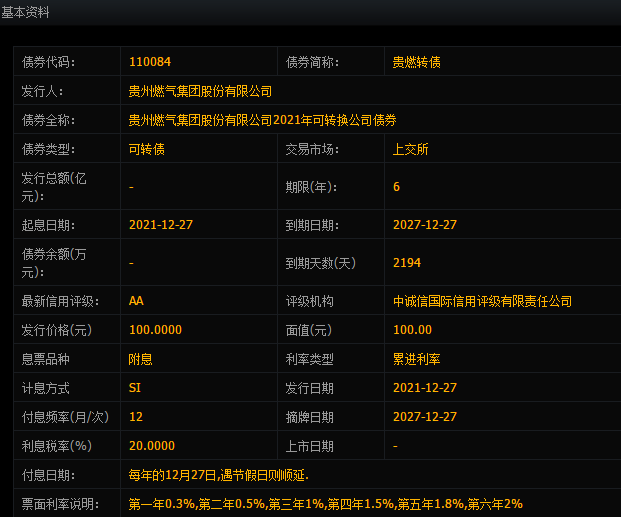Click term value 6
This screenshot has width=621, height=517.
click(x=396, y=187)
